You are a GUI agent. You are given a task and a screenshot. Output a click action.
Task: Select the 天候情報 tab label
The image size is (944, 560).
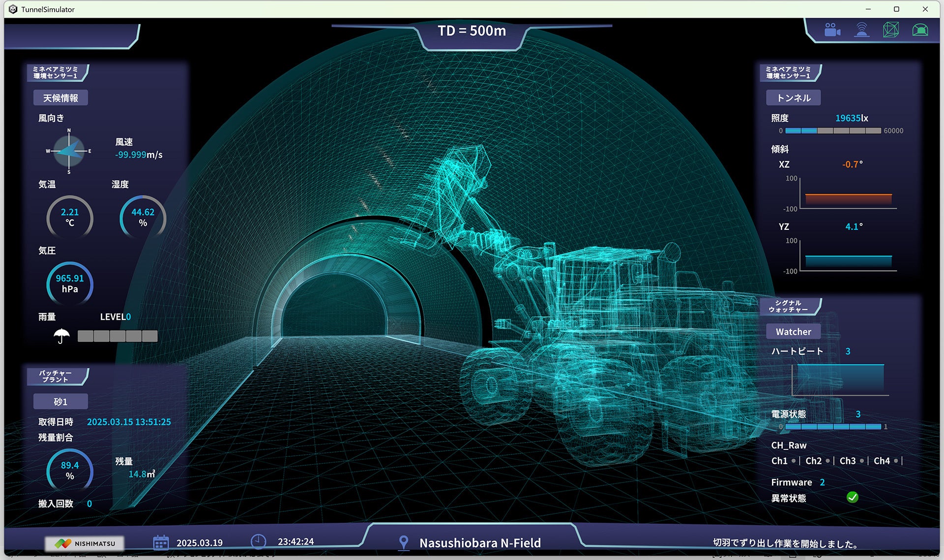coord(60,98)
